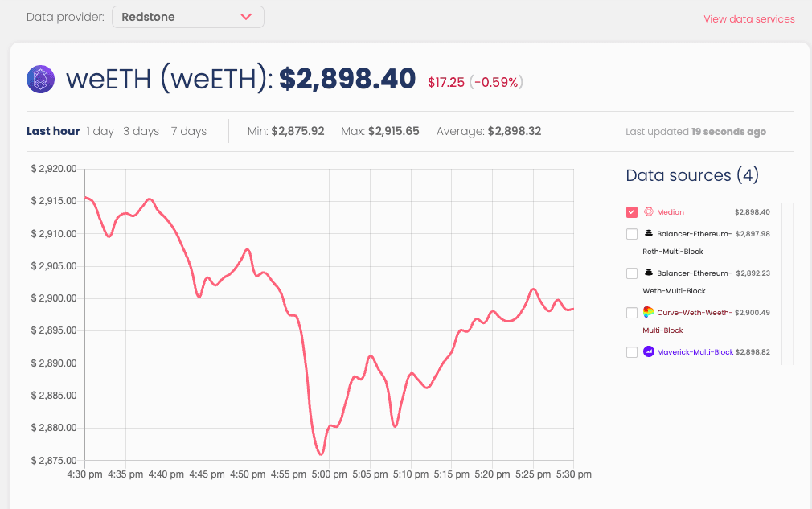Check the Maverick-Multi-Block checkbox
Image resolution: width=812 pixels, height=509 pixels.
632,352
